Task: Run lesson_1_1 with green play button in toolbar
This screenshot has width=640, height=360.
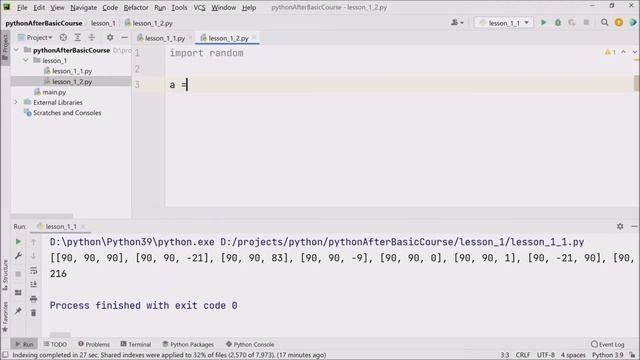Action: tap(543, 23)
